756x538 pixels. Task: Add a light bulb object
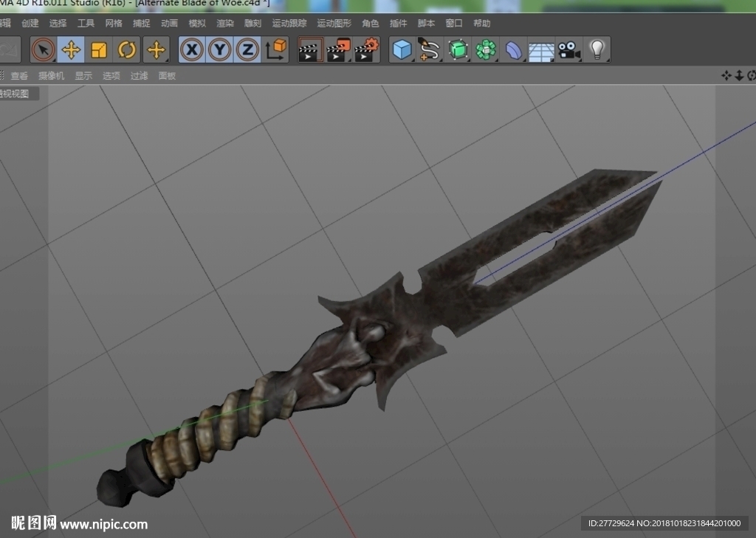597,49
